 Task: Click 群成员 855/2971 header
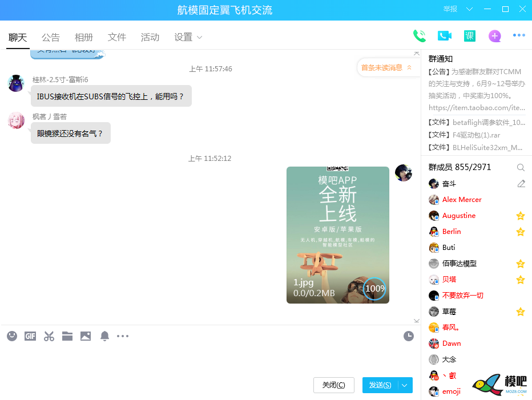coord(460,167)
